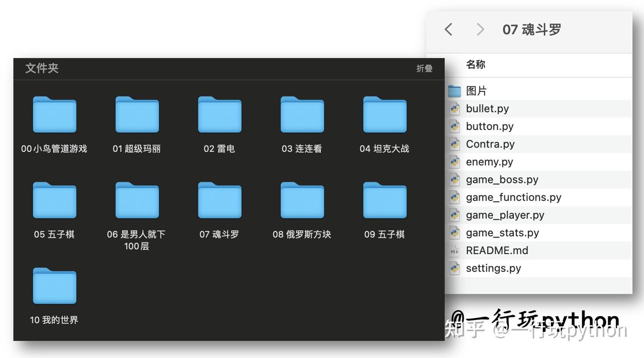This screenshot has width=644, height=358.
Task: Select the bullet.py file
Action: pos(487,108)
